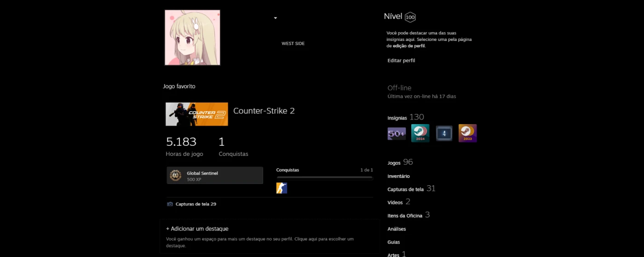644x257 pixels.
Task: Open the Inventário page
Action: point(399,176)
